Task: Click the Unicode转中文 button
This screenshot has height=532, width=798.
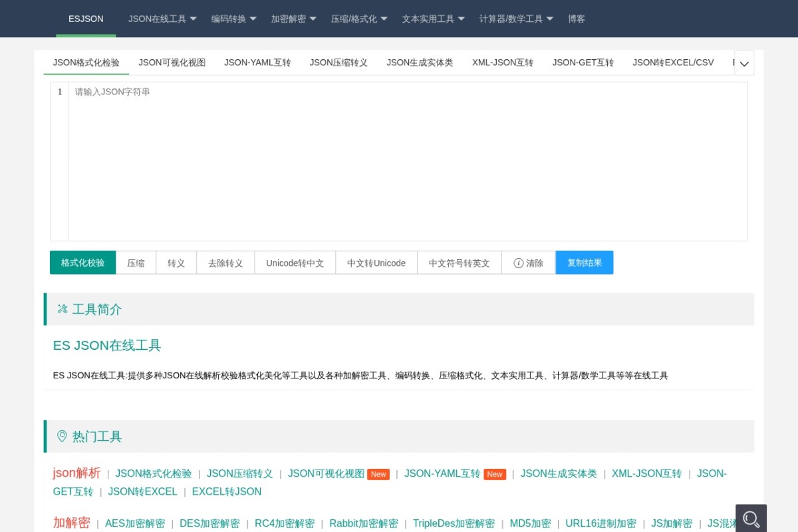Action: click(x=295, y=263)
